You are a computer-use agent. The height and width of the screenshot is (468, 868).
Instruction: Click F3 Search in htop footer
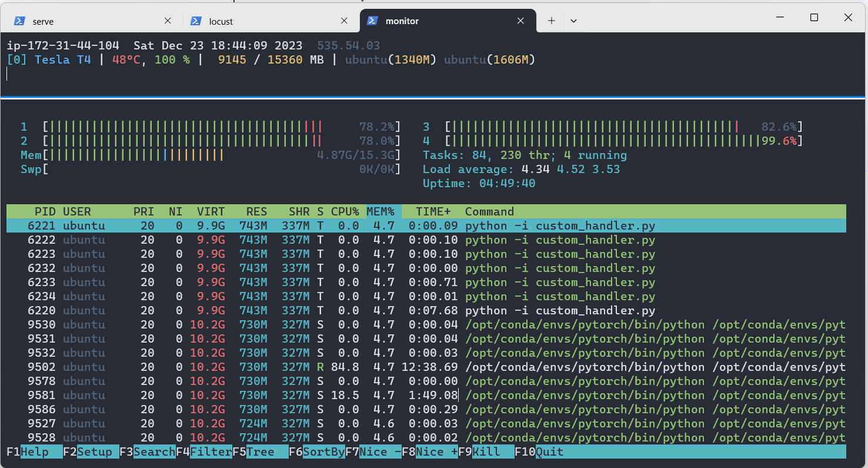148,452
